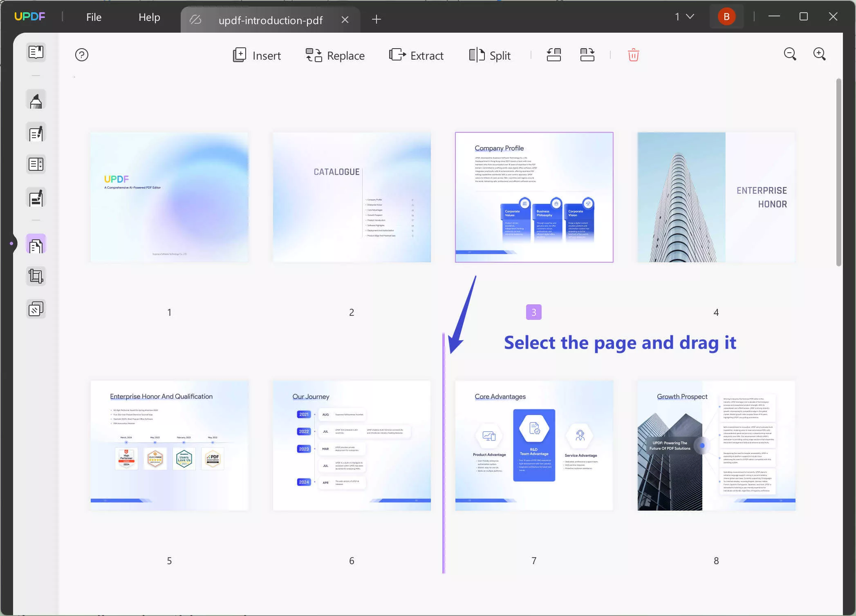Click page number 6 label
The height and width of the screenshot is (616, 856).
pos(352,561)
